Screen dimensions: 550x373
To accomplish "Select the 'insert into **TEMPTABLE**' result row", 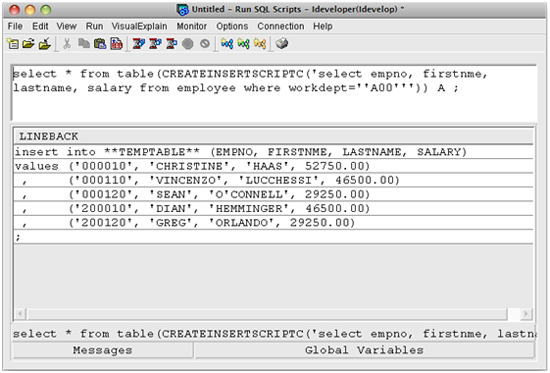I will [x=274, y=152].
